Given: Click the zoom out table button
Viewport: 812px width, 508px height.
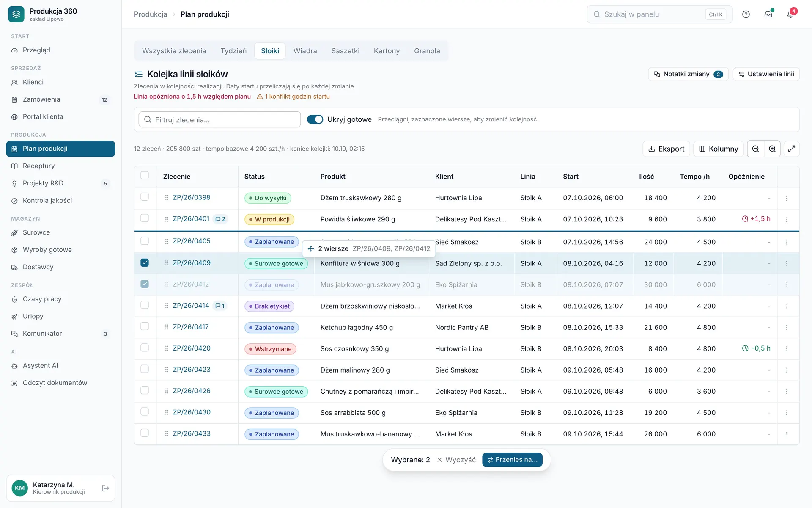Looking at the screenshot, I should click(756, 149).
